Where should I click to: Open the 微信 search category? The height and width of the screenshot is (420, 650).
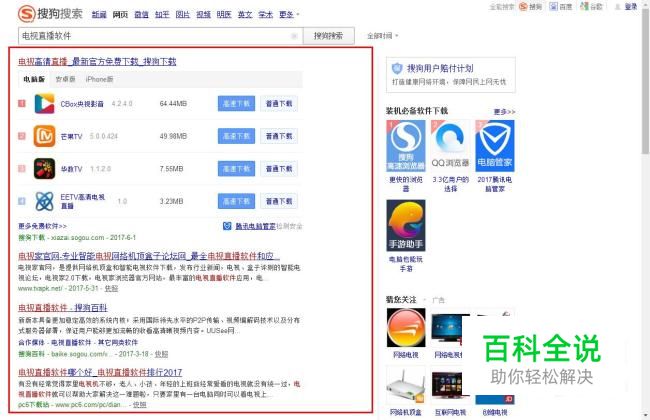(x=141, y=15)
